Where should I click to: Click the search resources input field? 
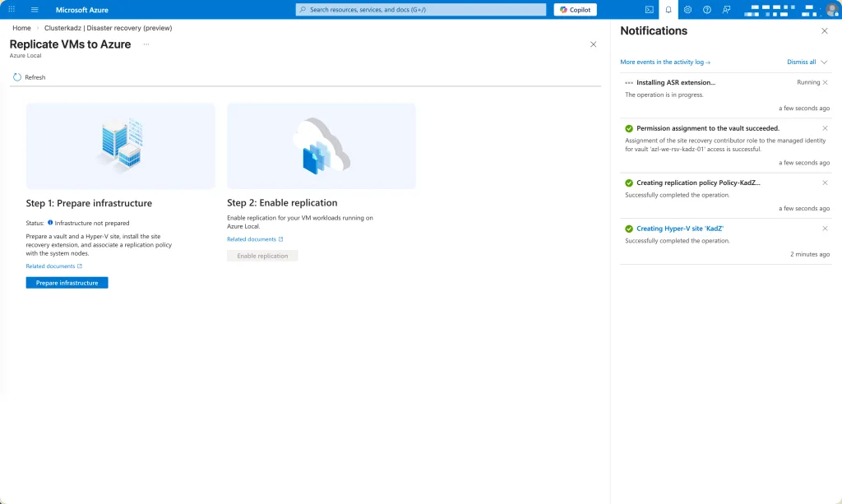tap(421, 10)
